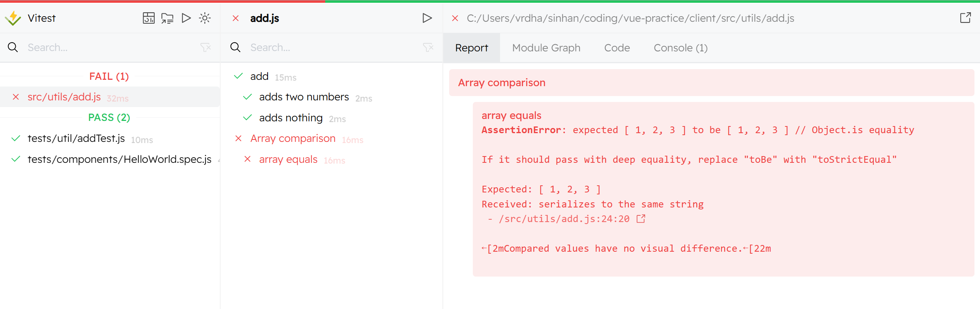Image resolution: width=980 pixels, height=309 pixels.
Task: Clear file search filter icon
Action: point(206,47)
